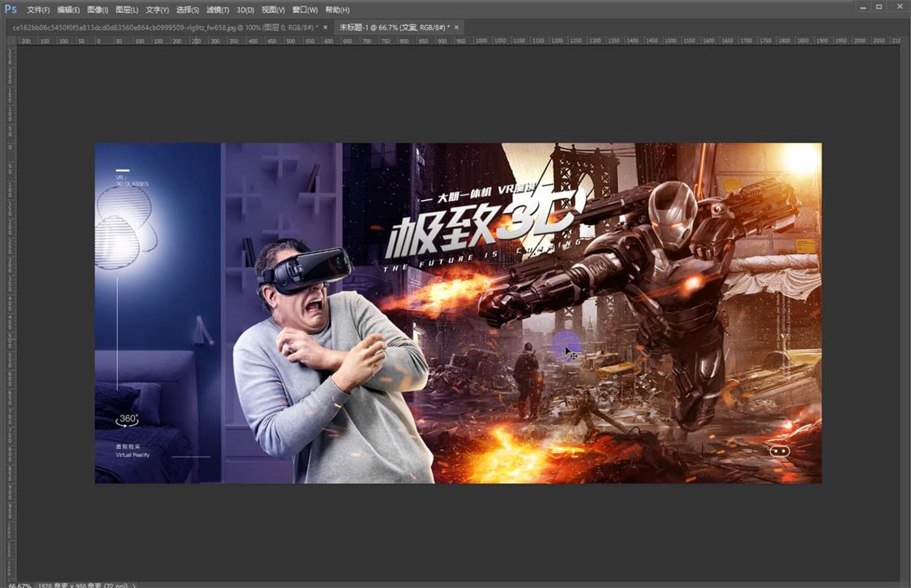The image size is (911, 588).
Task: Open the 文字 (Type) menu
Action: [x=157, y=10]
